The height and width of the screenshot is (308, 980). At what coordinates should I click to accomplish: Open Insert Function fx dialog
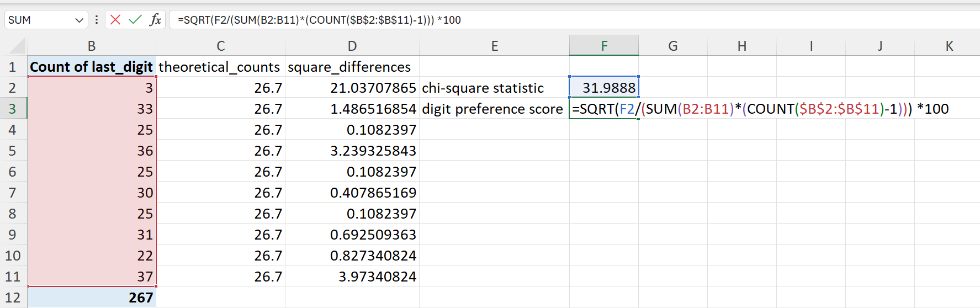tap(156, 20)
